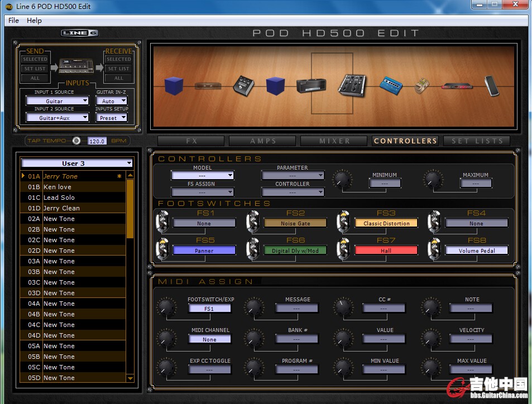Select preset 01B Ken love

click(x=73, y=187)
